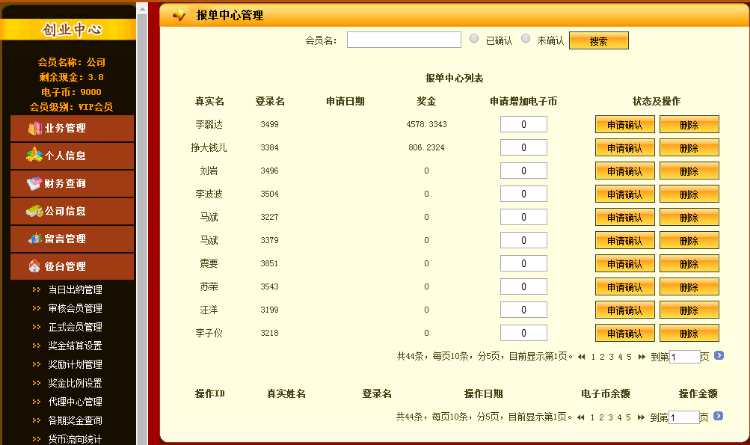
Task: Click the 後台管理 house icon
Action: (34, 266)
